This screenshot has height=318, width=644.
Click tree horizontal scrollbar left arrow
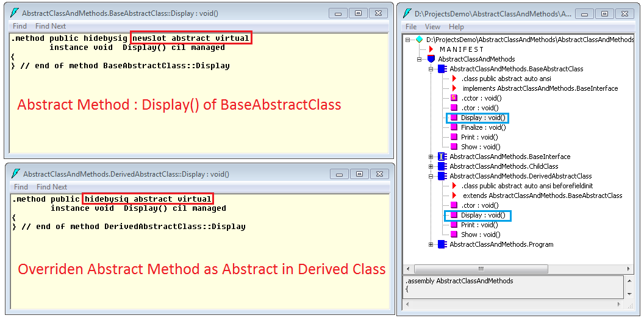click(408, 269)
